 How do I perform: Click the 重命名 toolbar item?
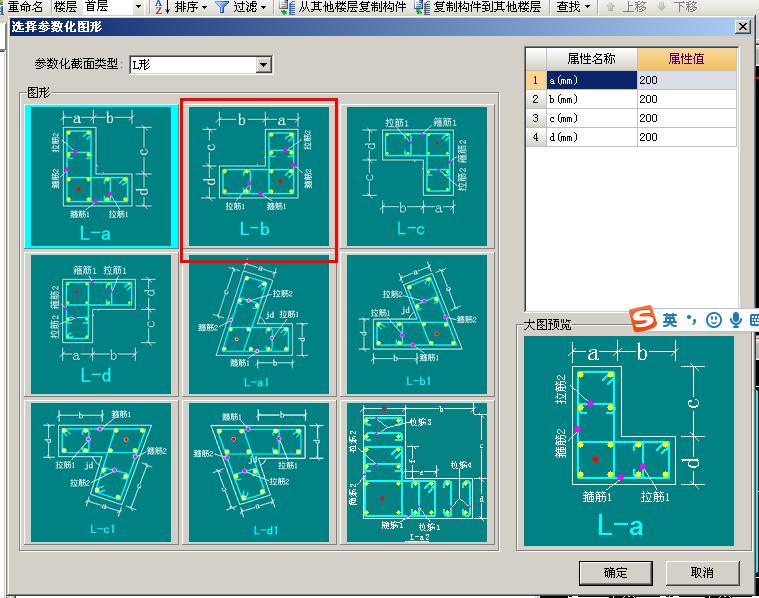point(25,7)
